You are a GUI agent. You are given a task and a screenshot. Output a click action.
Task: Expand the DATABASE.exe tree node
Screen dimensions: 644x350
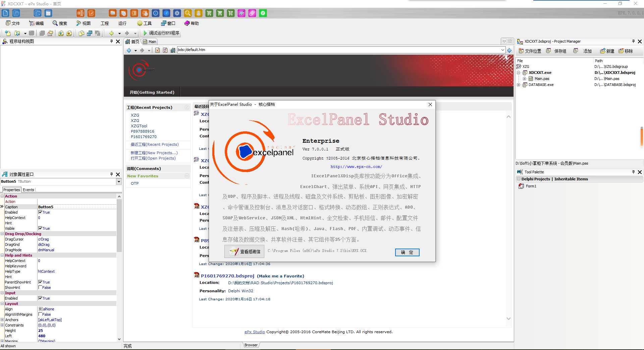(x=519, y=85)
